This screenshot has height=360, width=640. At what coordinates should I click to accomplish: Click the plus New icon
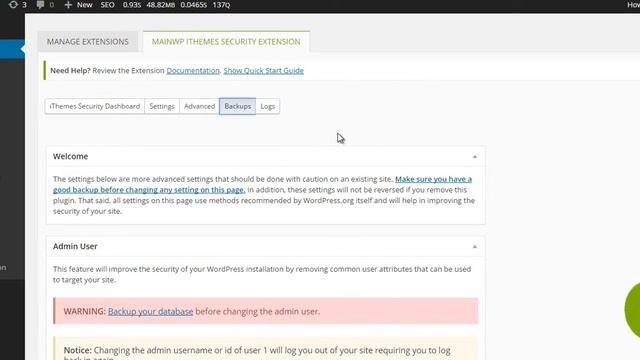pos(68,4)
